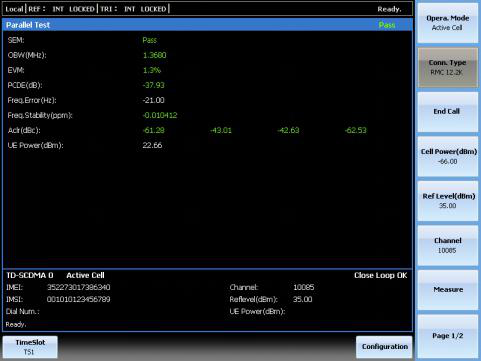Open the Ref Level(dBm) 35.00 softkey
Viewport: 481px width, 361px height.
click(x=447, y=201)
